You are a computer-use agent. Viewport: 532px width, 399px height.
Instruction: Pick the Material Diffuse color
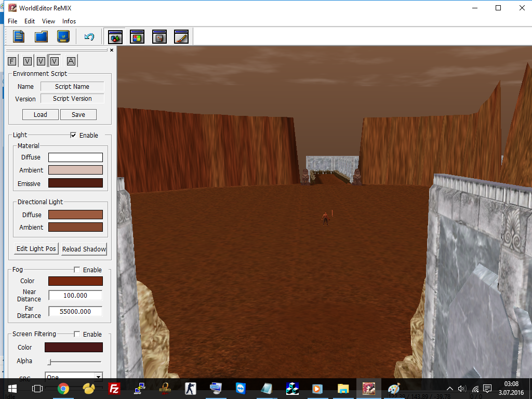(x=75, y=157)
